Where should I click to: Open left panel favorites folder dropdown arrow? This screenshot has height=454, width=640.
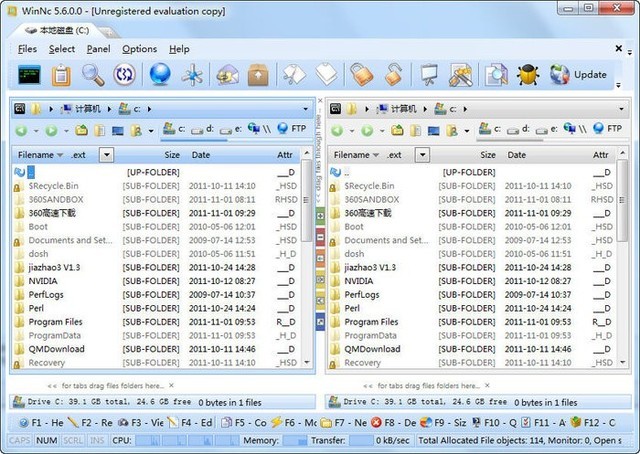click(x=151, y=131)
